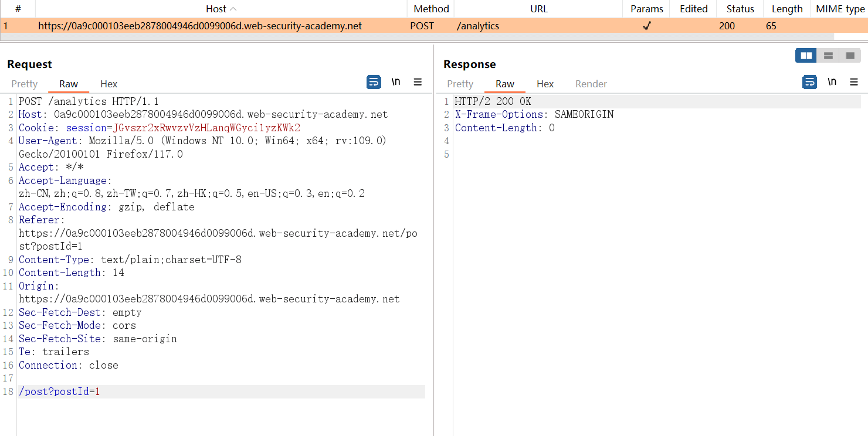Open Response panel hamburger options menu
868x436 pixels.
click(x=854, y=82)
